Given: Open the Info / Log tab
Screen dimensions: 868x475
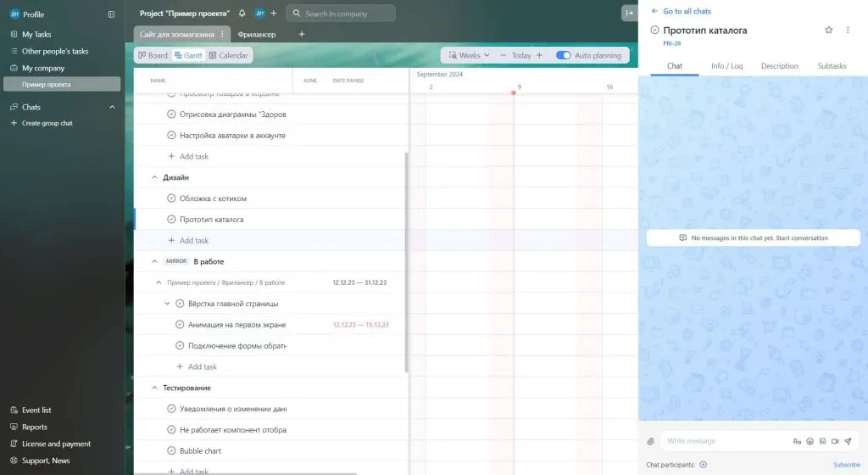Looking at the screenshot, I should (x=726, y=66).
